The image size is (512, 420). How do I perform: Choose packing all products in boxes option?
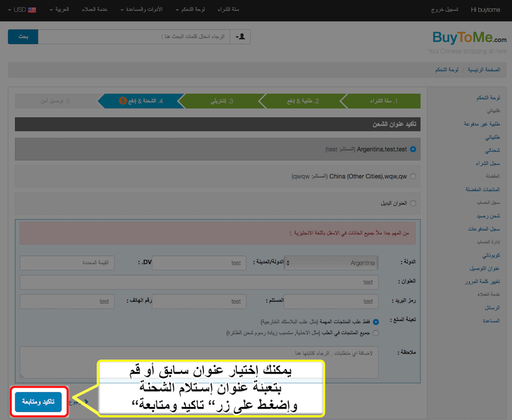376,333
